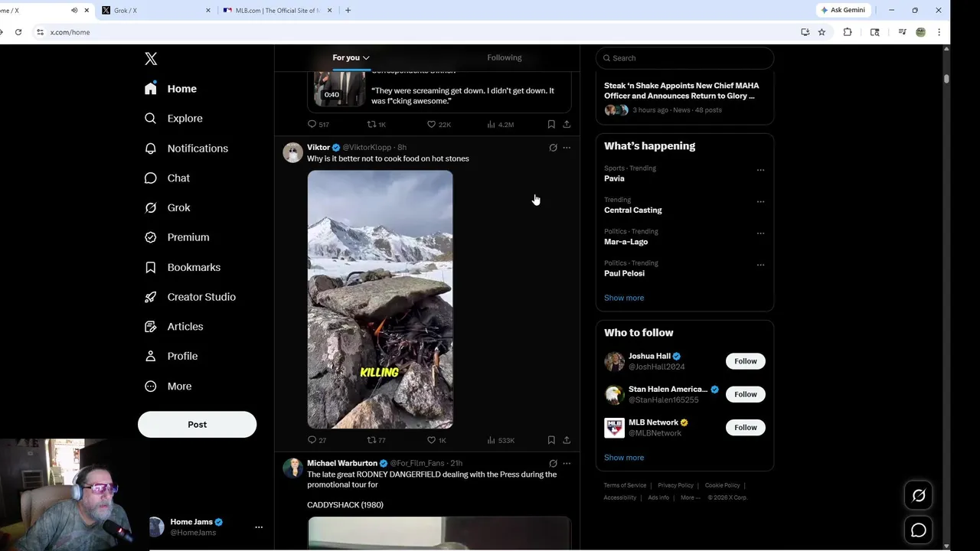The height and width of the screenshot is (551, 980).
Task: Open the 0:40 video thumbnail in the top post
Action: coord(339,89)
